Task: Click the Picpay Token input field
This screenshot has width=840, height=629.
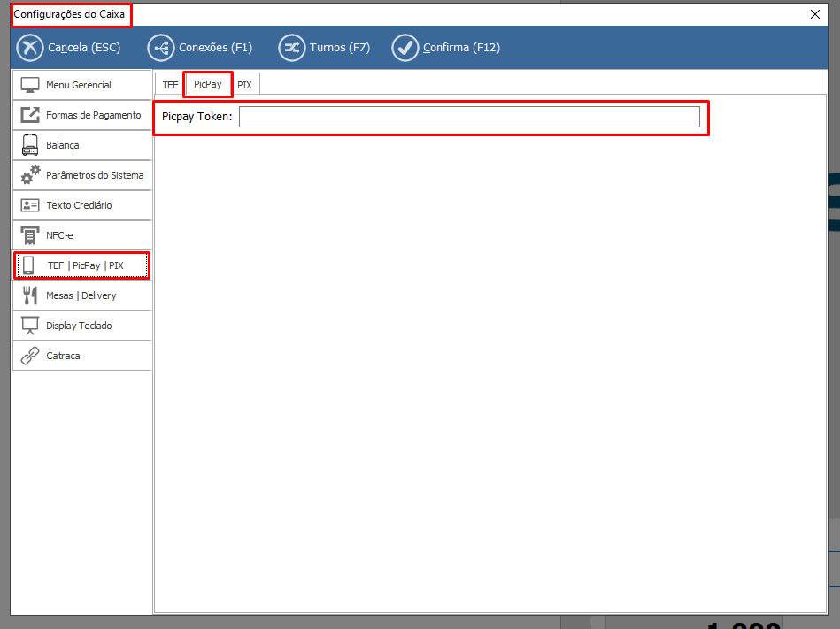Action: (x=469, y=117)
